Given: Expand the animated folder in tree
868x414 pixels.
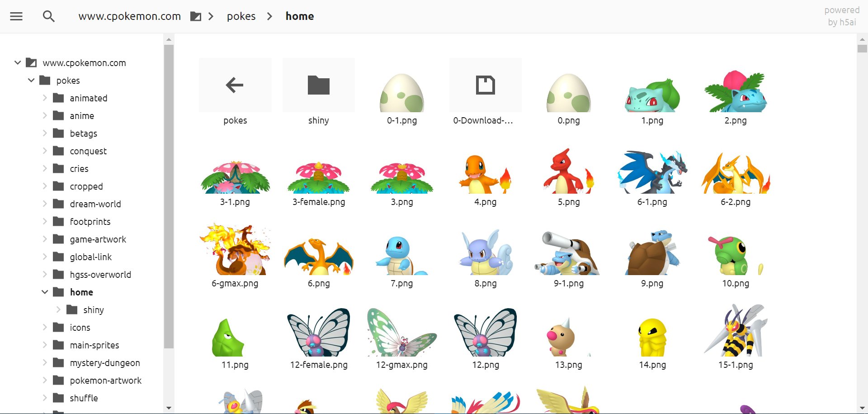Looking at the screenshot, I should click(45, 98).
